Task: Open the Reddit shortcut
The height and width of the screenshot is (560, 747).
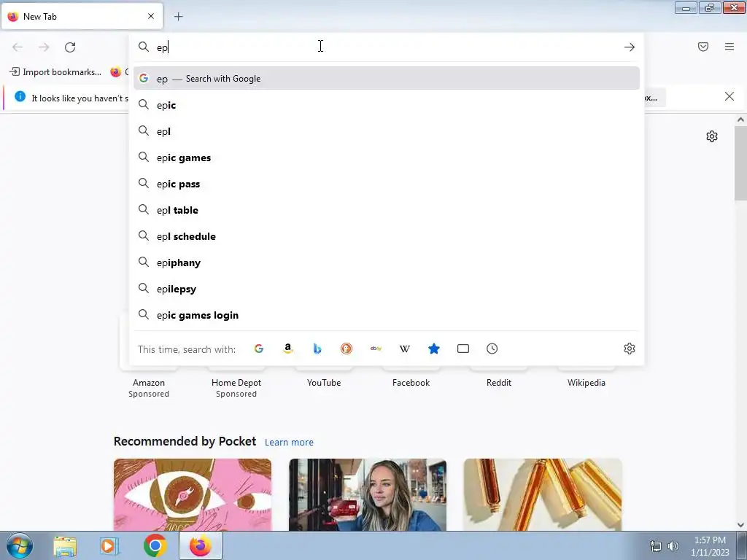Action: [x=499, y=382]
